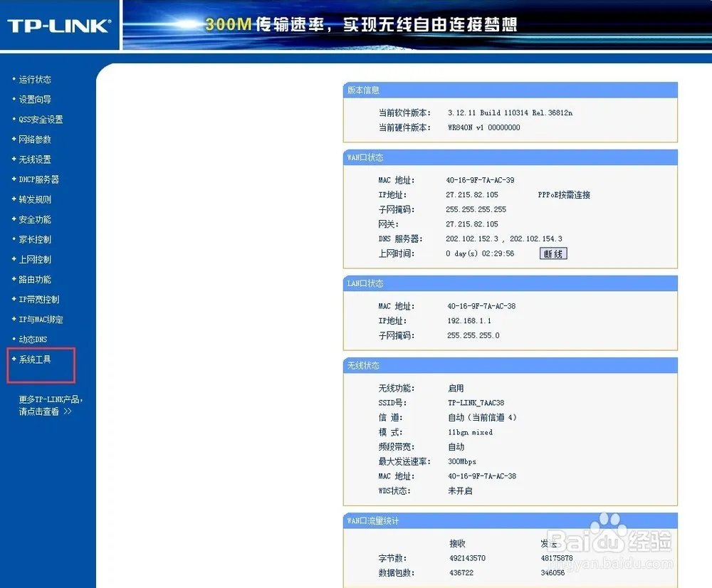Open the DHCP服务器 configuration page
The image size is (712, 588).
click(38, 179)
